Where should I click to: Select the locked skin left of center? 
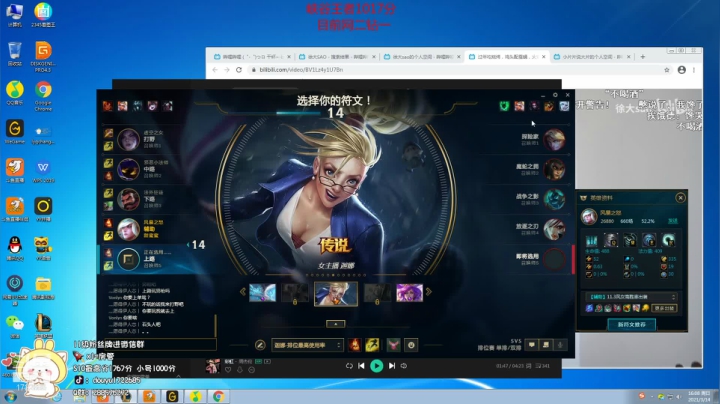[295, 293]
